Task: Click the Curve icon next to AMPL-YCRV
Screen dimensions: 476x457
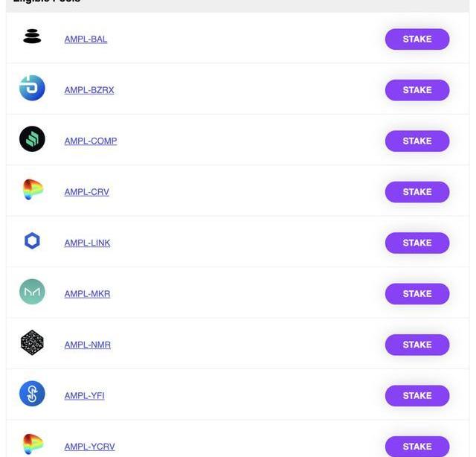Action: click(33, 444)
